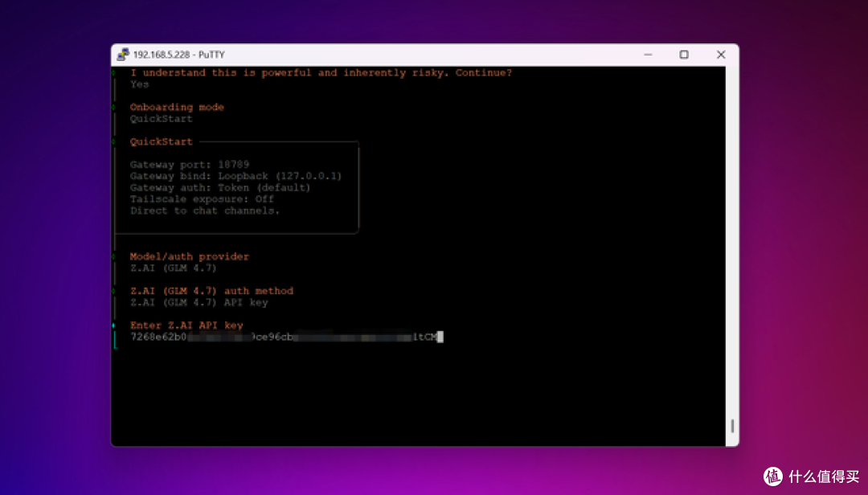The height and width of the screenshot is (495, 868).
Task: Click the 'Tailscale exposure: Off' line
Action: (x=202, y=198)
